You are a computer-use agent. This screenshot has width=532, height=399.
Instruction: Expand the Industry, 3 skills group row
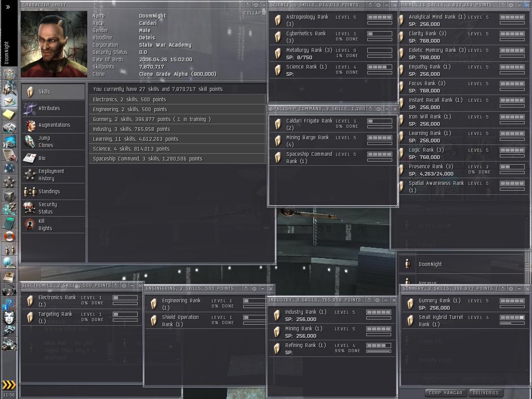tap(177, 129)
